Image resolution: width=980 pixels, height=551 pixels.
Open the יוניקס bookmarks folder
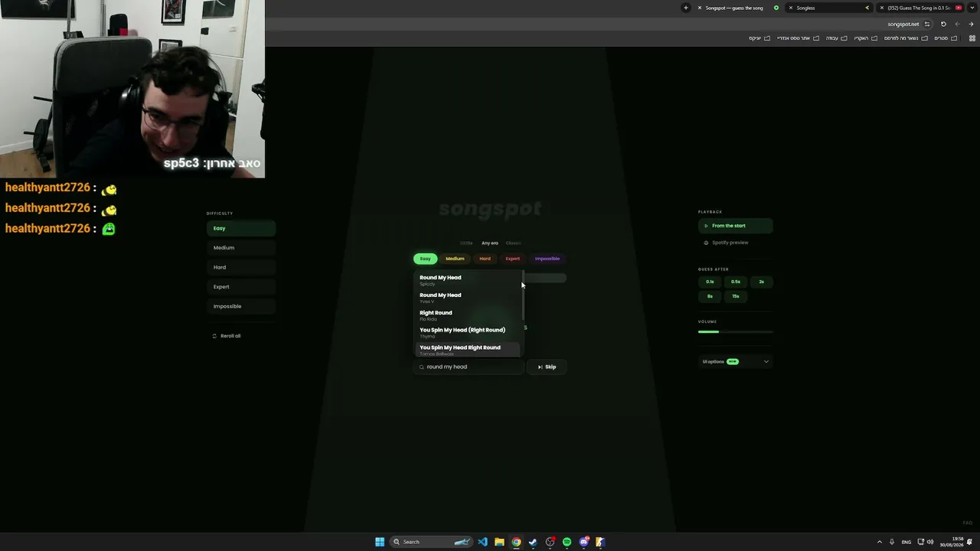[759, 38]
